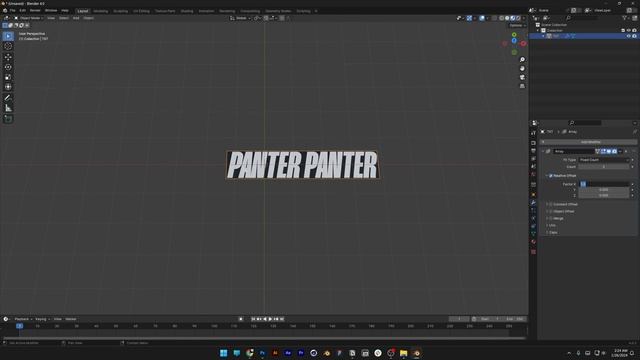This screenshot has height=360, width=640.
Task: Toggle X-ray mode in viewport header
Action: pos(494,18)
